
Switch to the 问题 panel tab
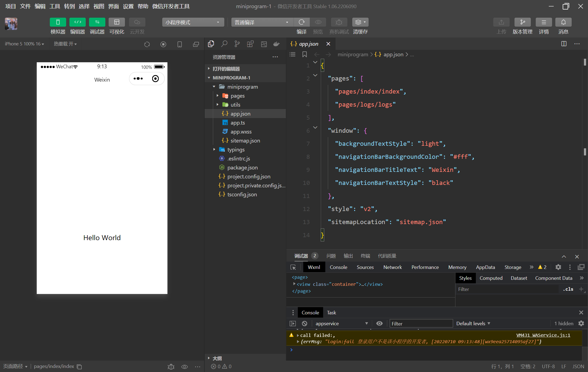[x=331, y=256]
